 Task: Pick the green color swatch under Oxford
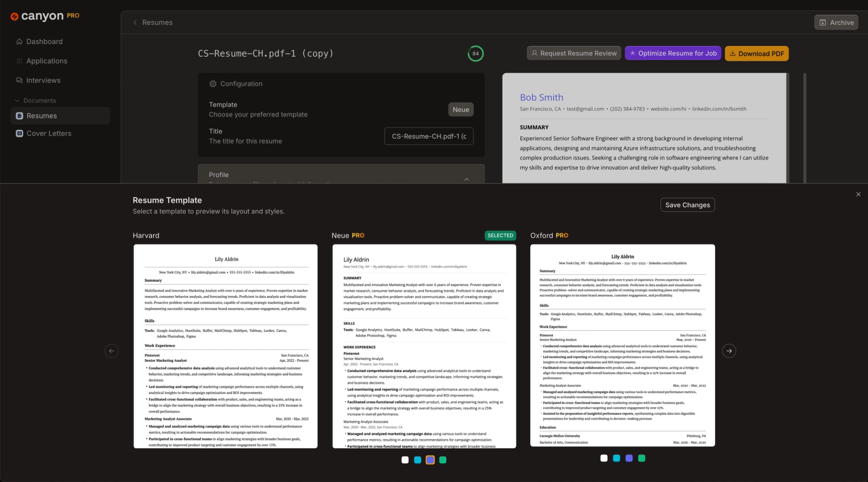coord(642,458)
